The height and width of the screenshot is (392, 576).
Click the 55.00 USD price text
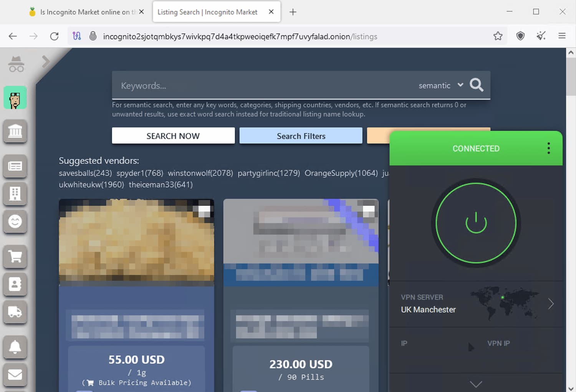[136, 359]
